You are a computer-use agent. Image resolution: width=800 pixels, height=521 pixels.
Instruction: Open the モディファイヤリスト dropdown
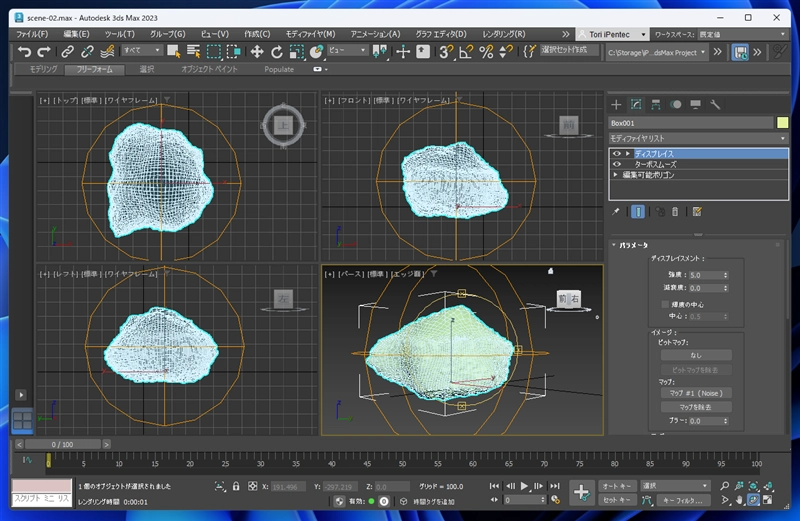(x=698, y=138)
